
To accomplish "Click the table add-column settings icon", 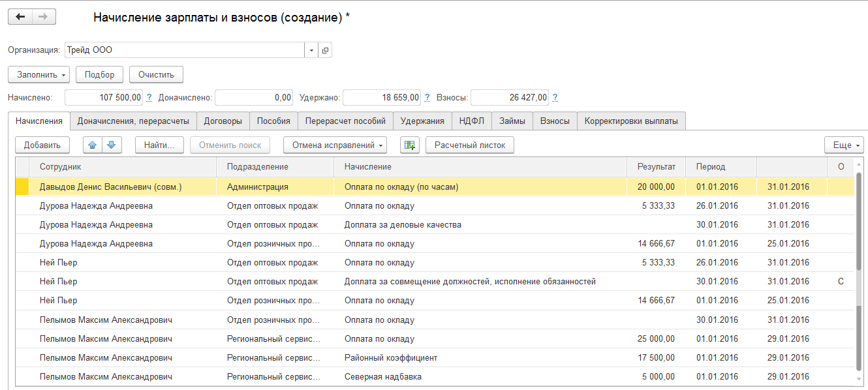I will [x=410, y=145].
